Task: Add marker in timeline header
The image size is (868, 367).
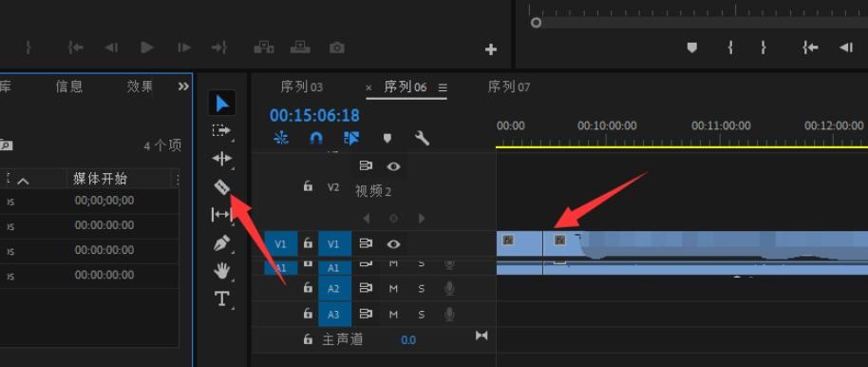Action: [x=387, y=138]
